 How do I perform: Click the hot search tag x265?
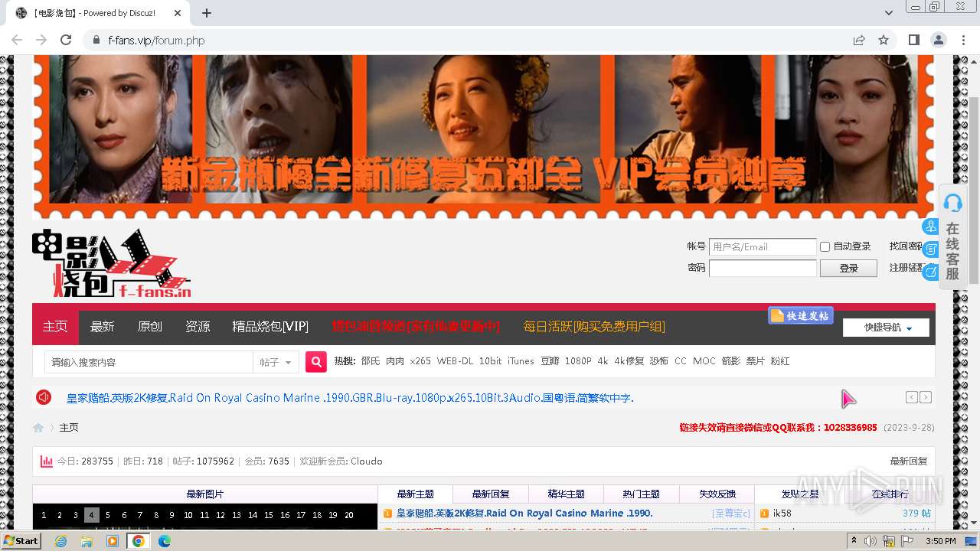click(x=420, y=361)
